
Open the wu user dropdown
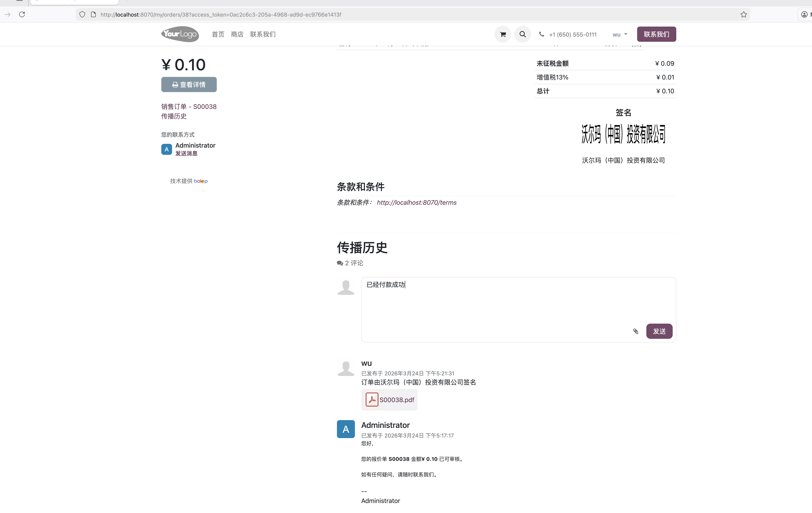(620, 34)
